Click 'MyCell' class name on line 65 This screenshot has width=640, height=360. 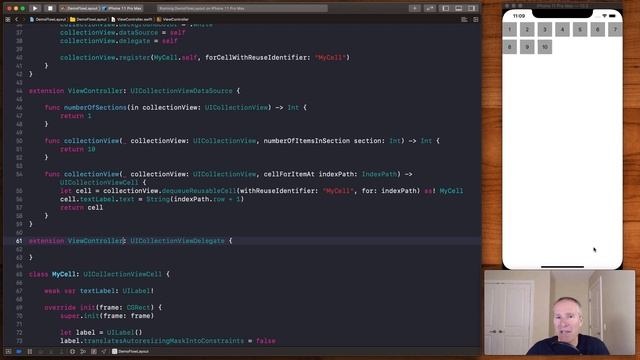pyautogui.click(x=64, y=274)
